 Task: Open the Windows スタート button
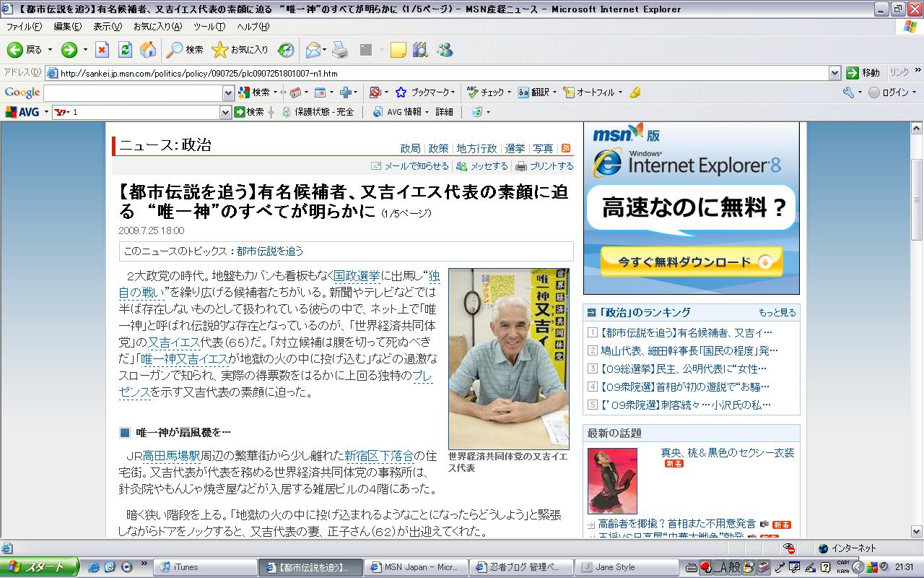(x=39, y=567)
